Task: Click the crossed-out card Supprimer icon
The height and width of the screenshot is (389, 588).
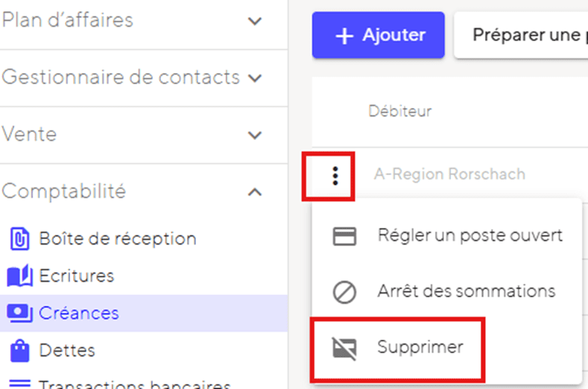Action: tap(344, 347)
